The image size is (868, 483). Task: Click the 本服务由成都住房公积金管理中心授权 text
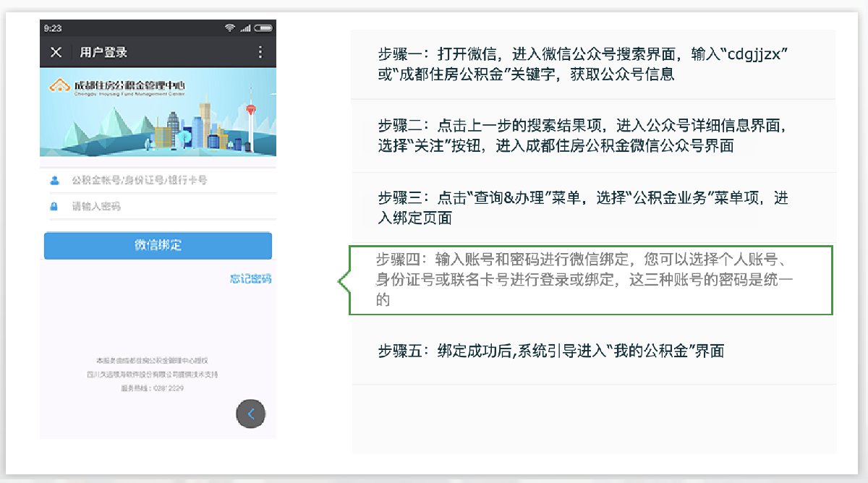(x=153, y=360)
